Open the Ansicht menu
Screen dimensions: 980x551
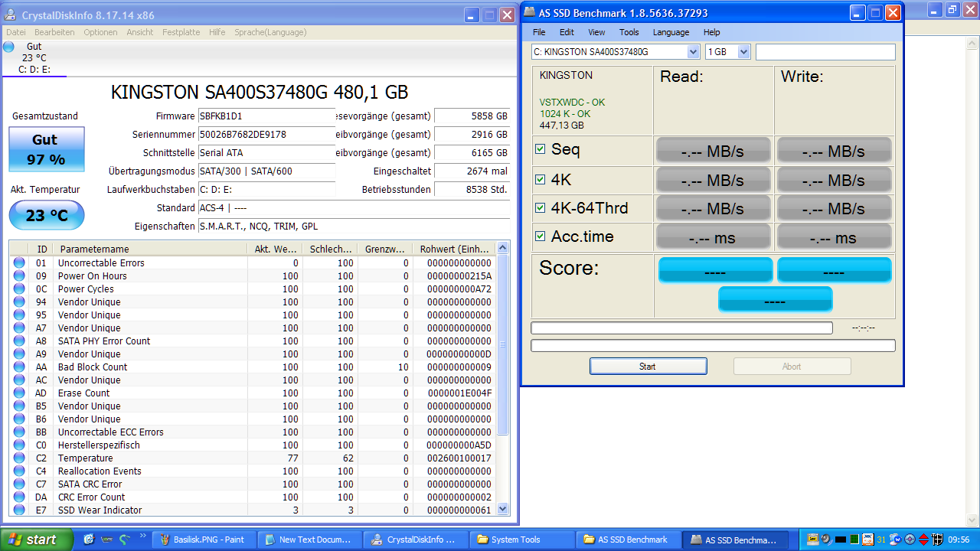(140, 32)
